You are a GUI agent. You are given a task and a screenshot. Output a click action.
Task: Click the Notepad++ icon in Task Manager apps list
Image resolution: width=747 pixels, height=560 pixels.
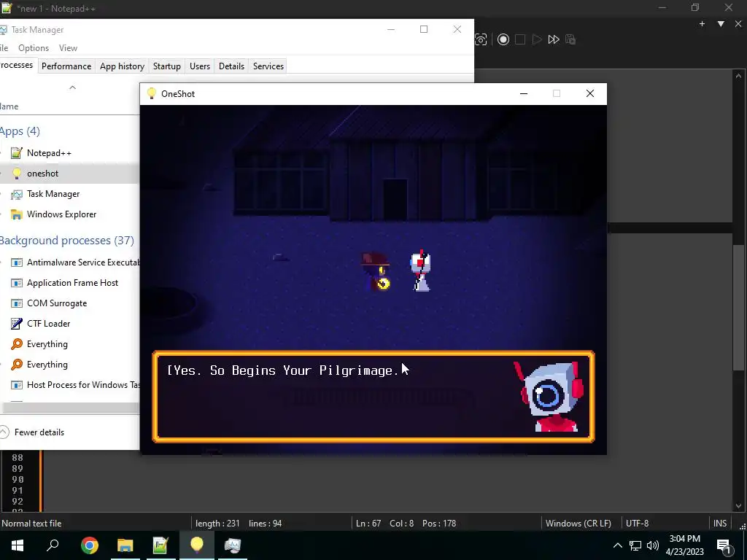tap(17, 153)
